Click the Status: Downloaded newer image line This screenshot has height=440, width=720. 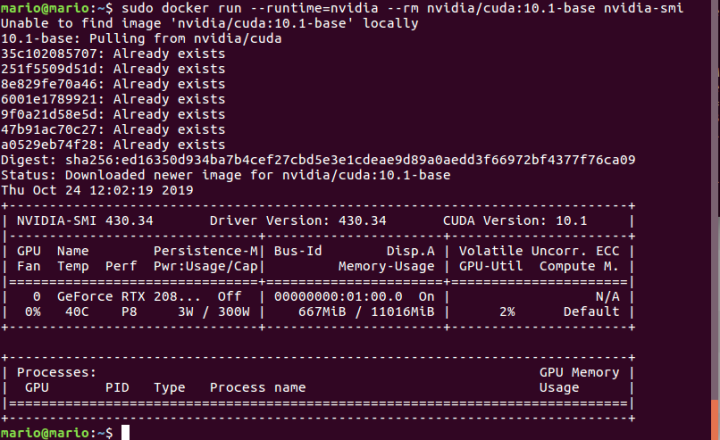coord(225,175)
